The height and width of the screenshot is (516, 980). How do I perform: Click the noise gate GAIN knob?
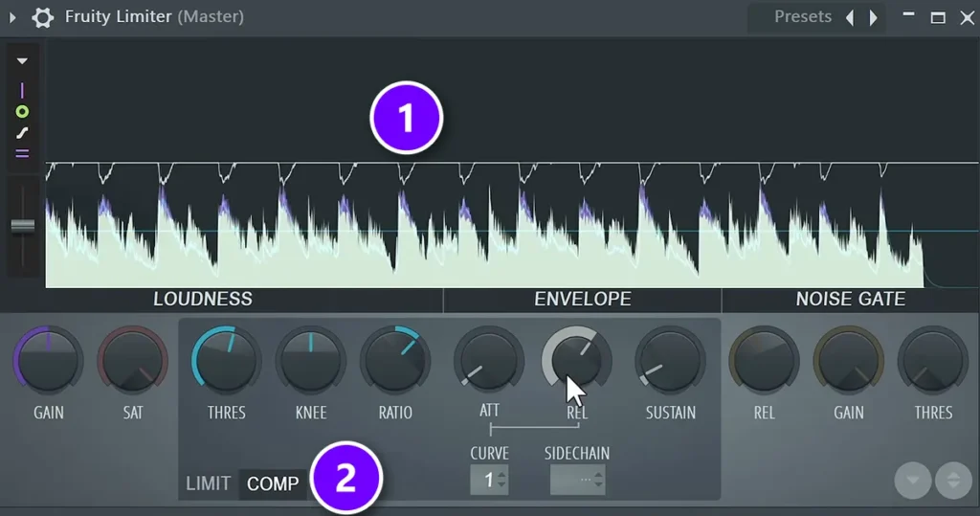[x=848, y=361]
